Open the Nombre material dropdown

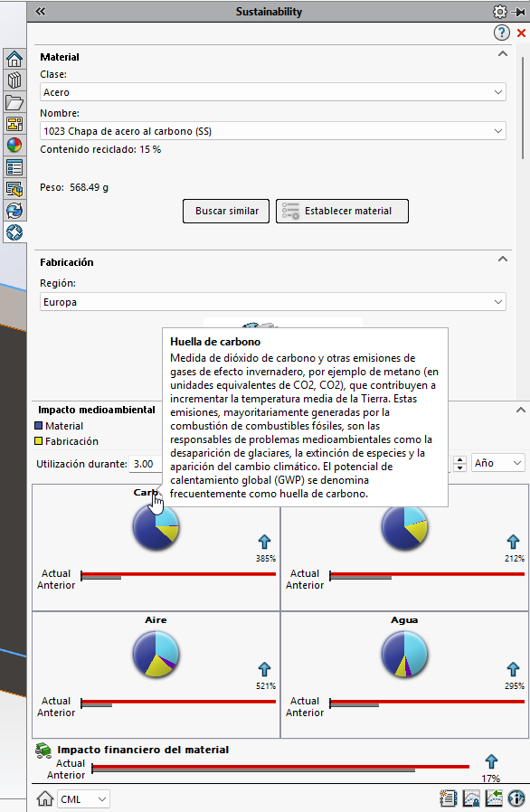point(273,131)
